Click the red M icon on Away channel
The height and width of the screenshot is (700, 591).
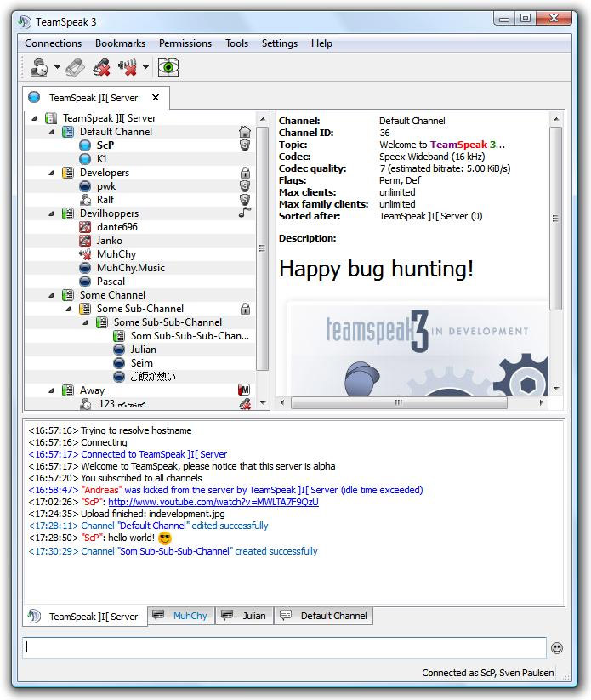(x=245, y=390)
